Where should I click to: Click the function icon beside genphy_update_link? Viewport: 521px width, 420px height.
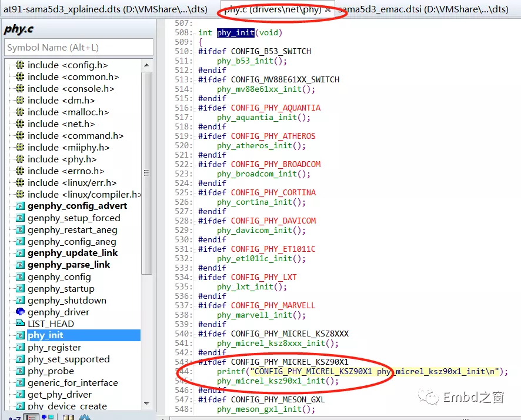[20, 253]
